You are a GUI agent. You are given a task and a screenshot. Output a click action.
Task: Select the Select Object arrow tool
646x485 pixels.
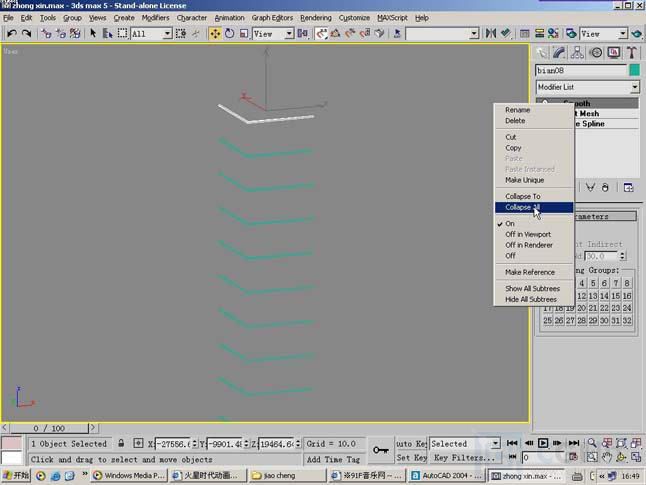93,33
